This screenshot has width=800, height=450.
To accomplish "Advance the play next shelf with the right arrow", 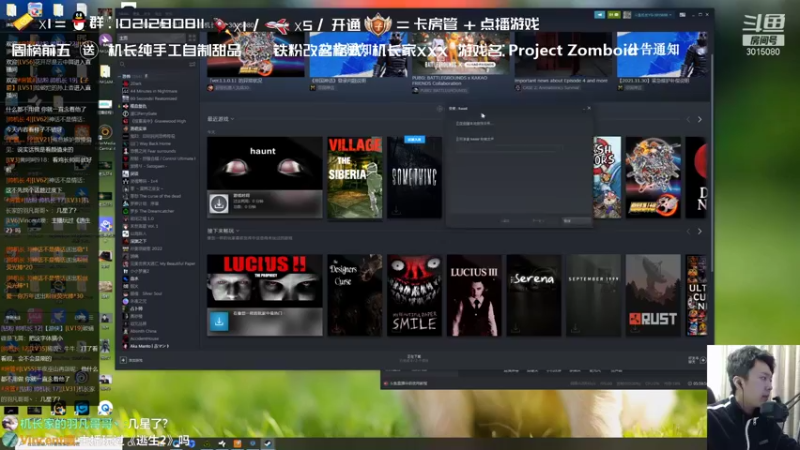I will (x=699, y=232).
